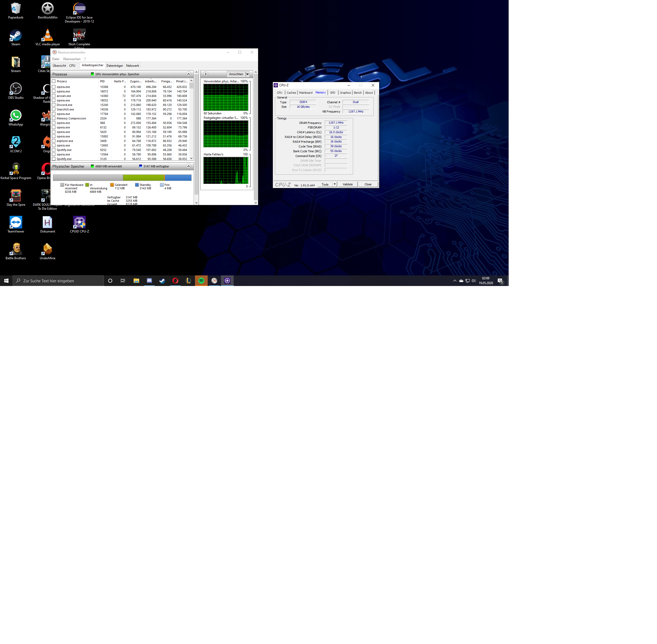Click the Validate button in CPU-Z
Viewport: 657px width, 644px height.
tap(348, 184)
